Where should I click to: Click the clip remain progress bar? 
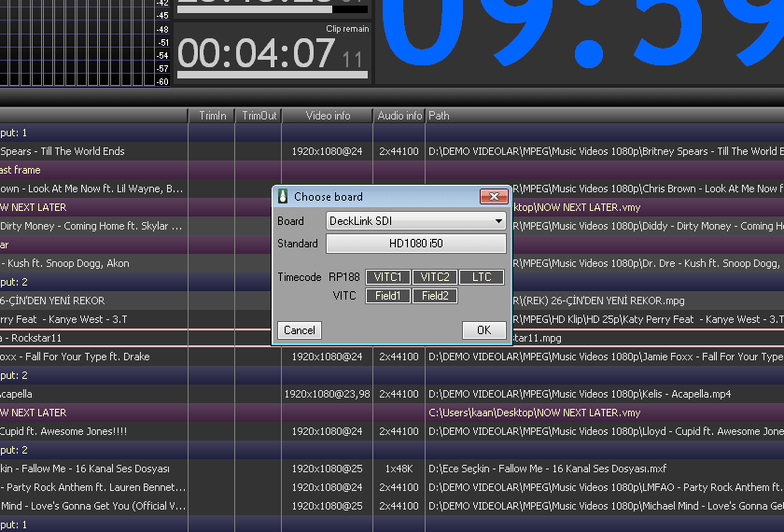click(272, 75)
